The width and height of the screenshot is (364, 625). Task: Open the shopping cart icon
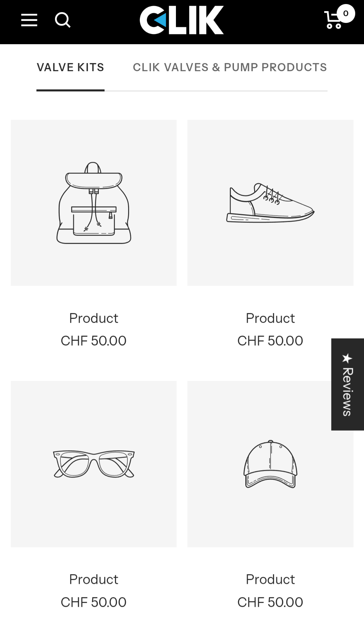click(x=333, y=20)
